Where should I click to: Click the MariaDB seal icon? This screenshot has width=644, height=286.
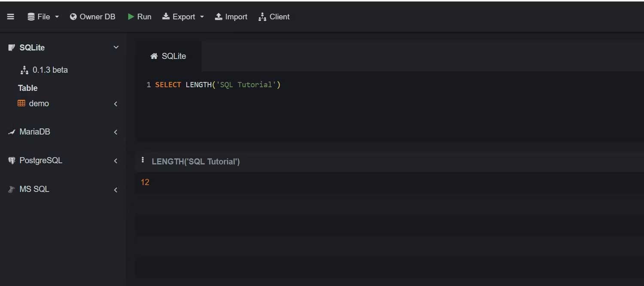coord(11,132)
